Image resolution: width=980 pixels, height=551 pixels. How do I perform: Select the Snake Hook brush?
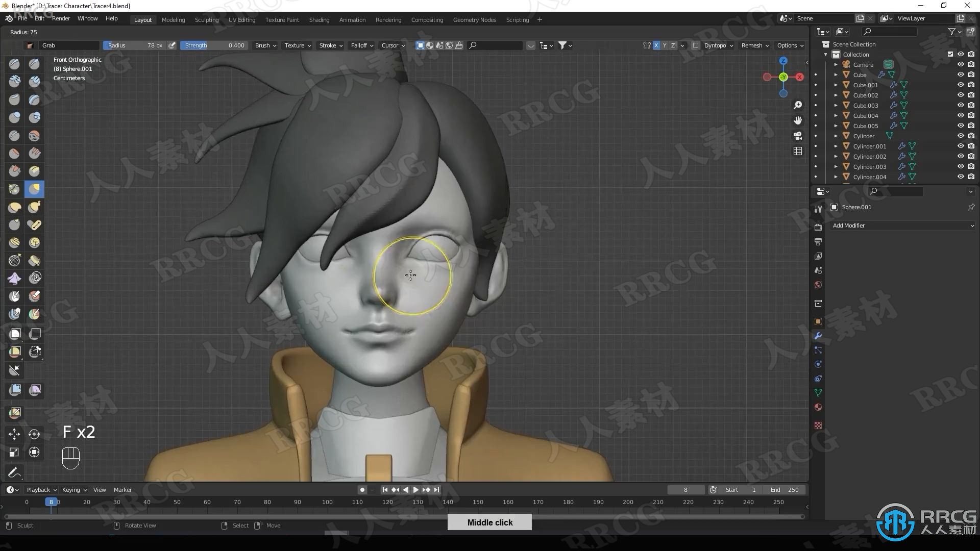[x=34, y=207]
